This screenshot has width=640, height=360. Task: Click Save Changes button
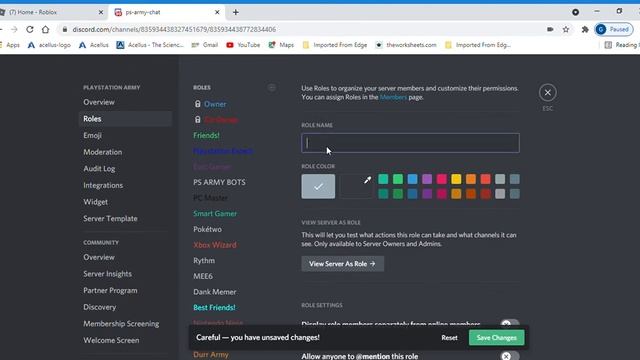496,338
